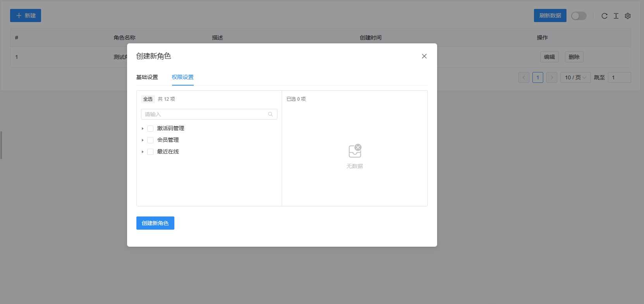Click the 请输入 search input field
Viewport: 644px width, 304px height.
click(x=205, y=114)
